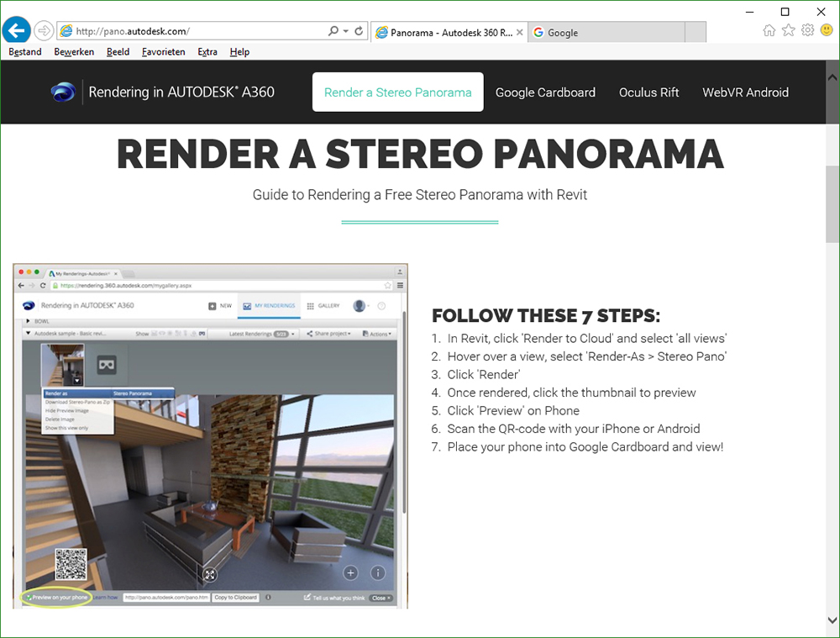
Task: Open the Favorieten menu
Action: (164, 51)
